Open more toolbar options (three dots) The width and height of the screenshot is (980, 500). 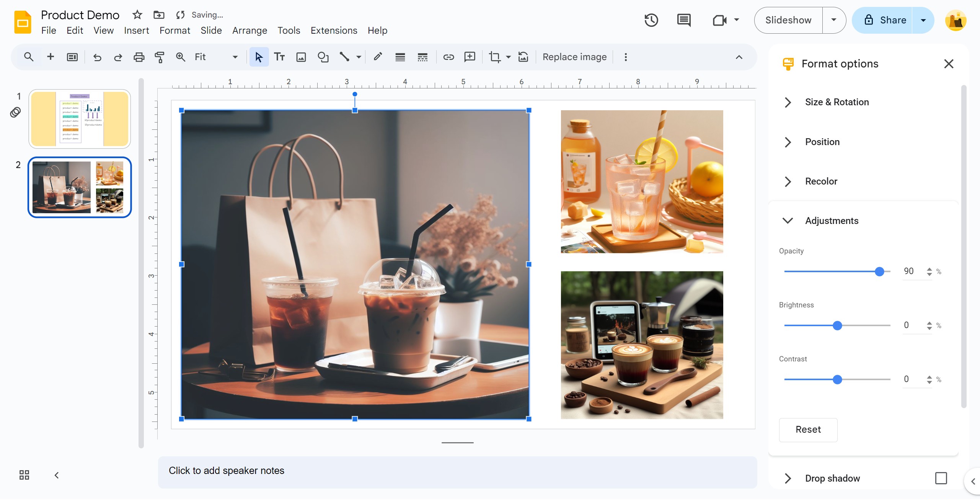point(626,57)
